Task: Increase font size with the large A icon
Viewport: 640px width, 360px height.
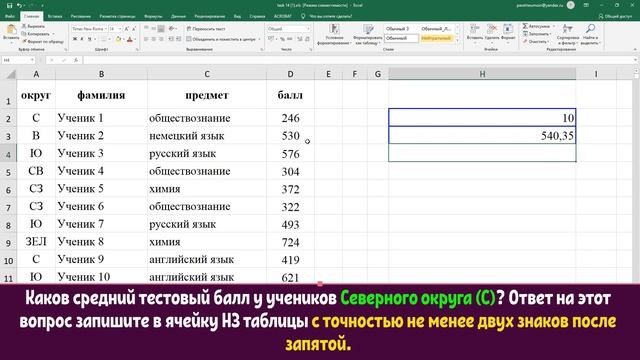Action: click(x=127, y=29)
